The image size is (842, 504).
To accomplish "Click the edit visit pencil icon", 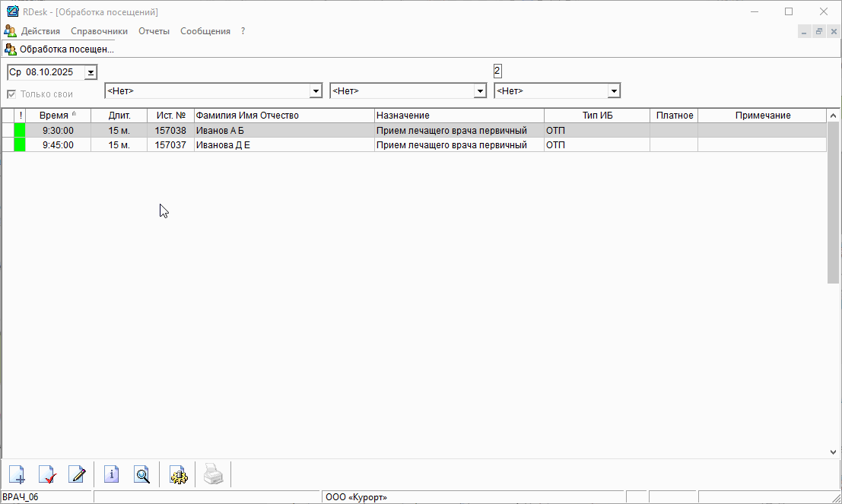I will (x=77, y=475).
